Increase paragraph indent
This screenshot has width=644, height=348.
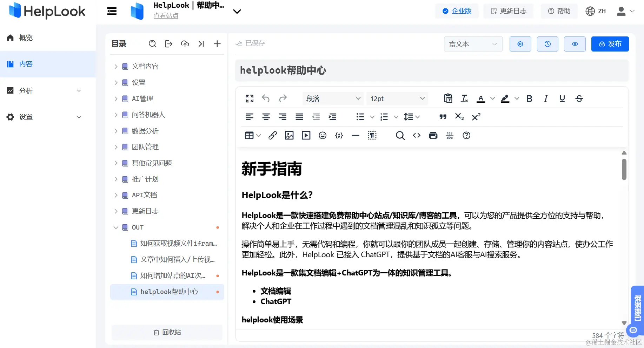pyautogui.click(x=332, y=117)
